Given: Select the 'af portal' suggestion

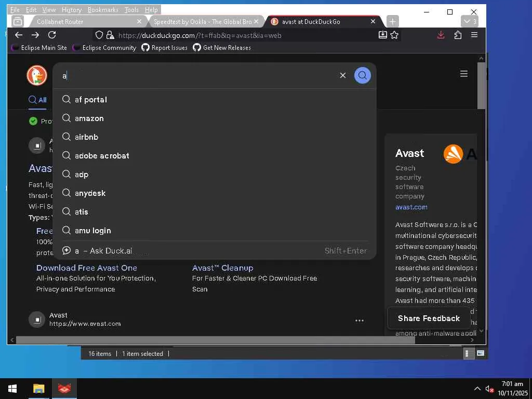Looking at the screenshot, I should 215,99.
